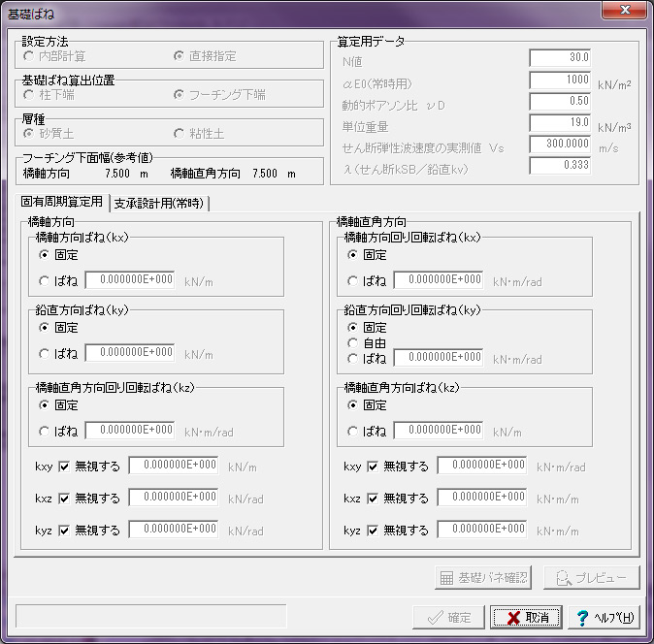Open help with ヘルプ(H) button
The width and height of the screenshot is (654, 644).
point(605,617)
